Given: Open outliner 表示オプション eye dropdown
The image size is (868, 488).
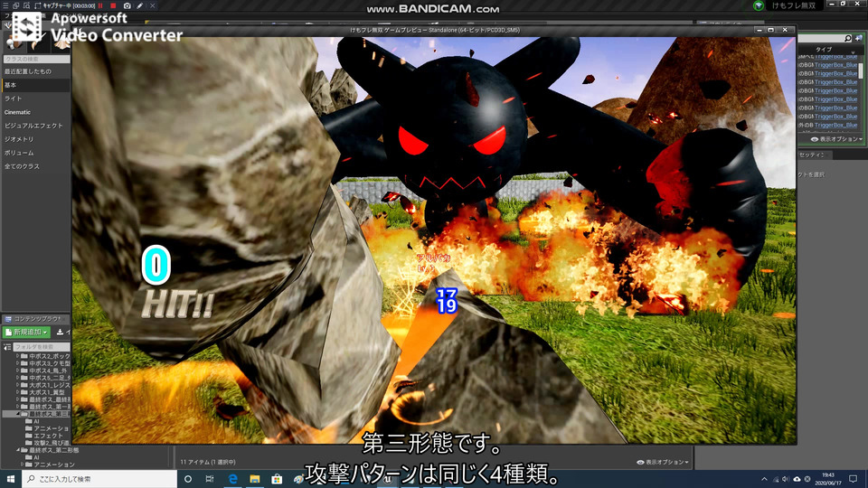Looking at the screenshot, I should (836, 139).
